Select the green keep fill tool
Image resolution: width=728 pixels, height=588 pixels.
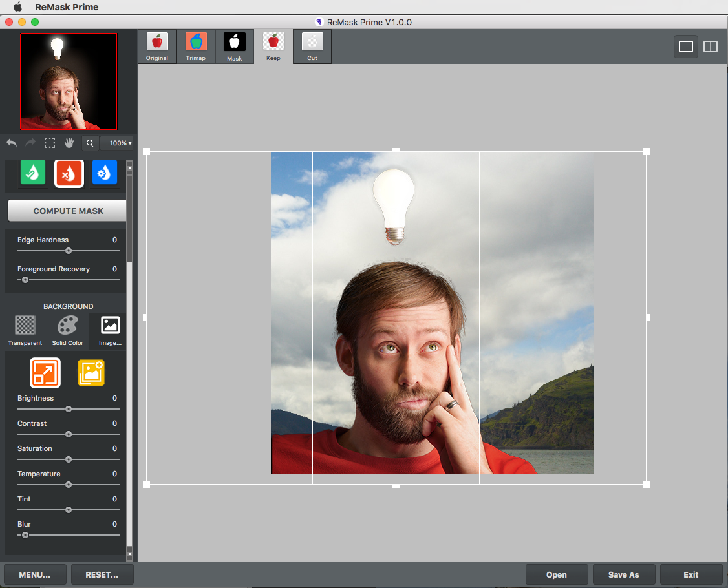coord(33,173)
